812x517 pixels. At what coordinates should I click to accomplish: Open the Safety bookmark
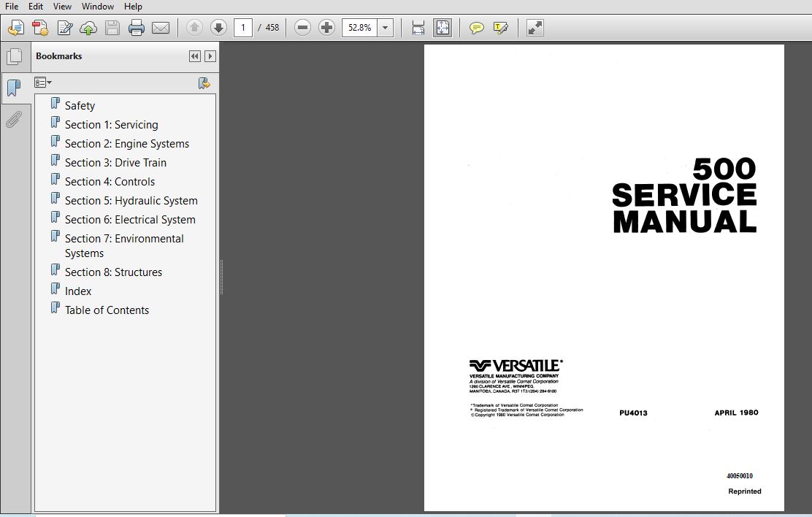point(80,106)
